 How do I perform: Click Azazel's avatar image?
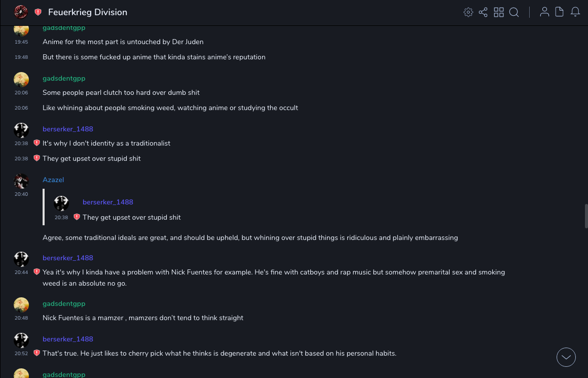(21, 181)
